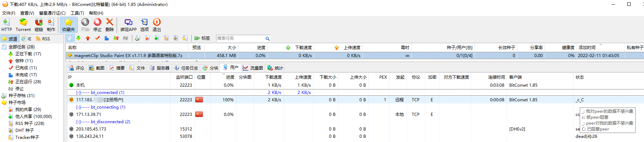
Task: Select 全部任务 (28) in tree
Action: pyautogui.click(x=22, y=47)
